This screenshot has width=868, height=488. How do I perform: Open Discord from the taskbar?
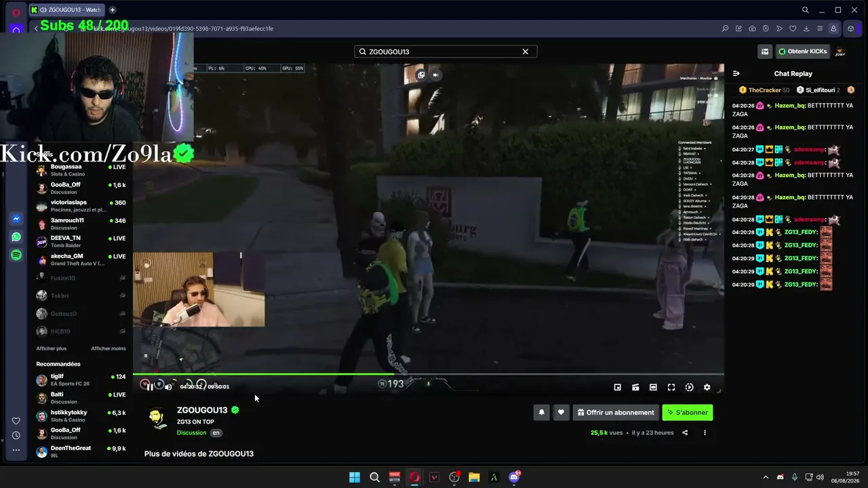[x=514, y=477]
